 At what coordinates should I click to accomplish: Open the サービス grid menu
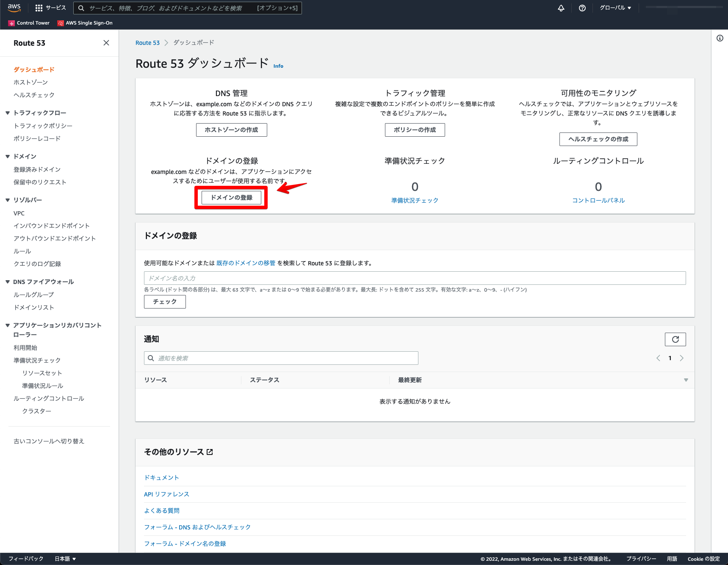tap(50, 8)
